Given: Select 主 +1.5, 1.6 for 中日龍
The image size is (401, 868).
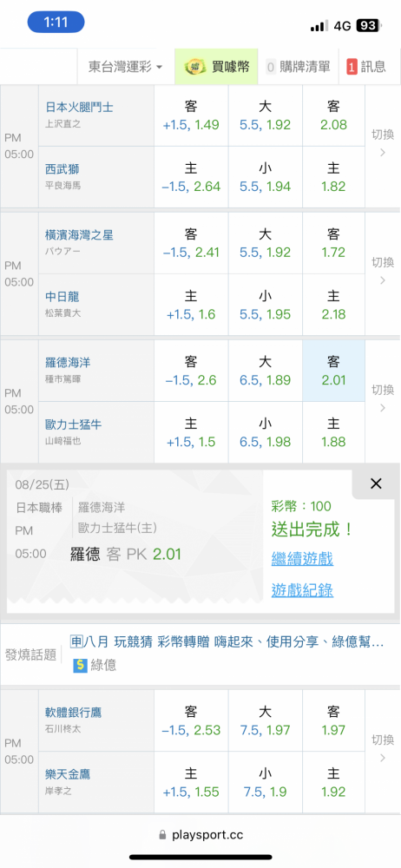Looking at the screenshot, I should [191, 305].
